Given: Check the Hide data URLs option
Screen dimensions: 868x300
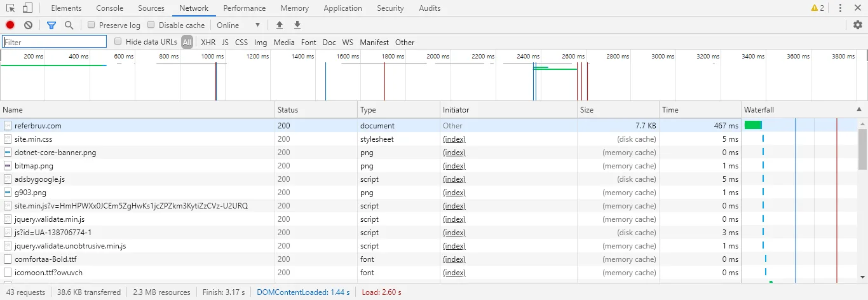Looking at the screenshot, I should 118,41.
